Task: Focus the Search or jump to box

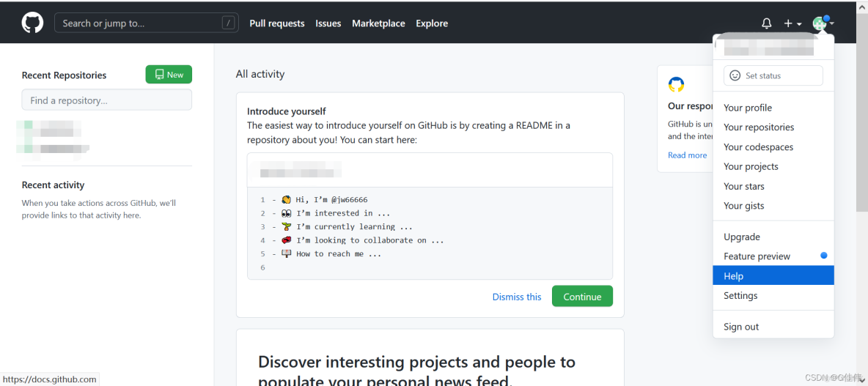Action: 139,23
